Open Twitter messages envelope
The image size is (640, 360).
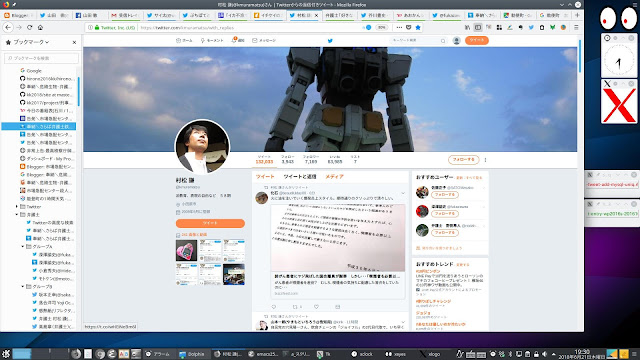point(264,40)
